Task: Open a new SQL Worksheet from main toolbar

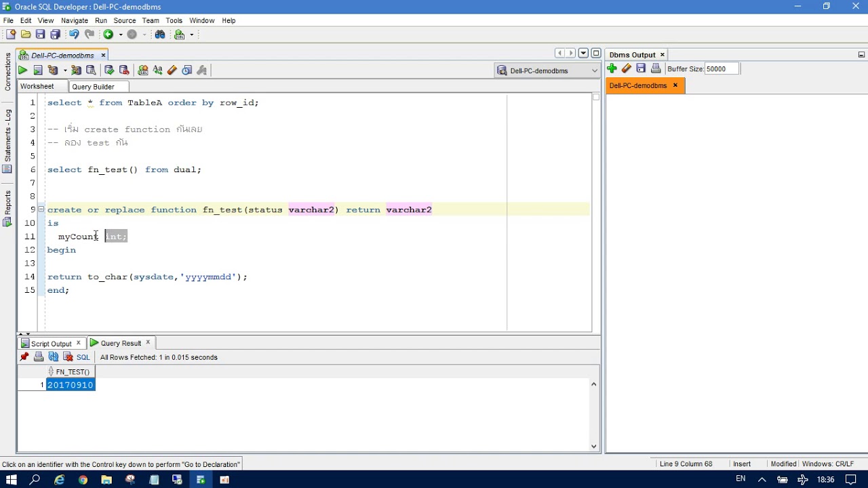Action: pos(179,35)
